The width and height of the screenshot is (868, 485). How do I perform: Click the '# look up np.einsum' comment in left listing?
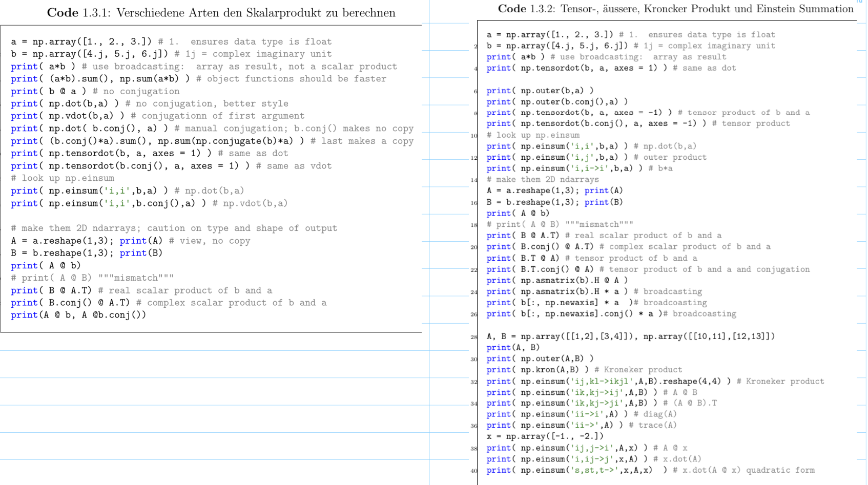coord(62,178)
